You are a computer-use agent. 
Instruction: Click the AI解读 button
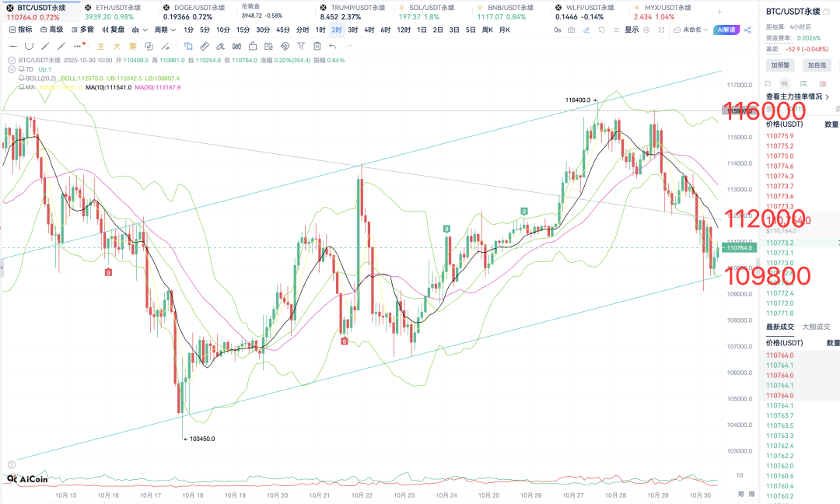tap(726, 30)
